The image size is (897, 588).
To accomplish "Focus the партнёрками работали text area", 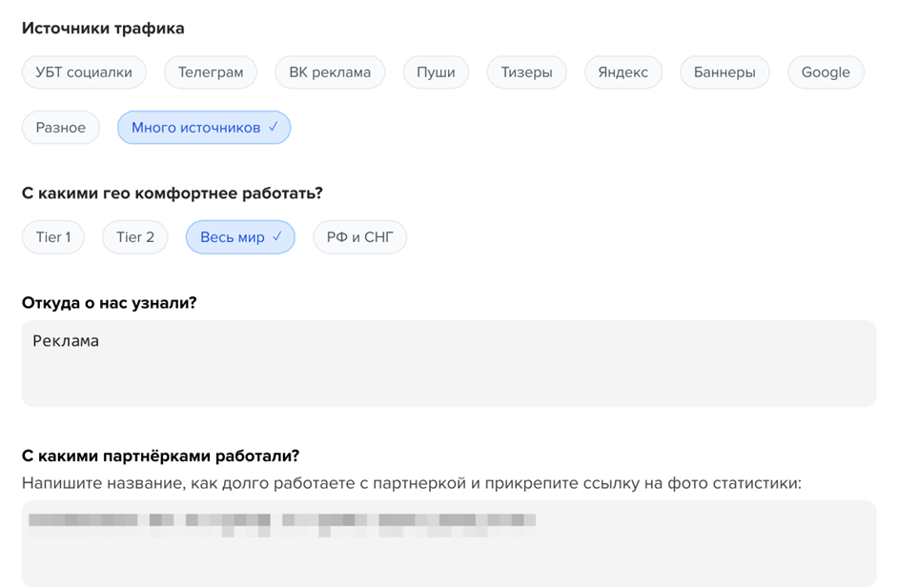I will (449, 543).
